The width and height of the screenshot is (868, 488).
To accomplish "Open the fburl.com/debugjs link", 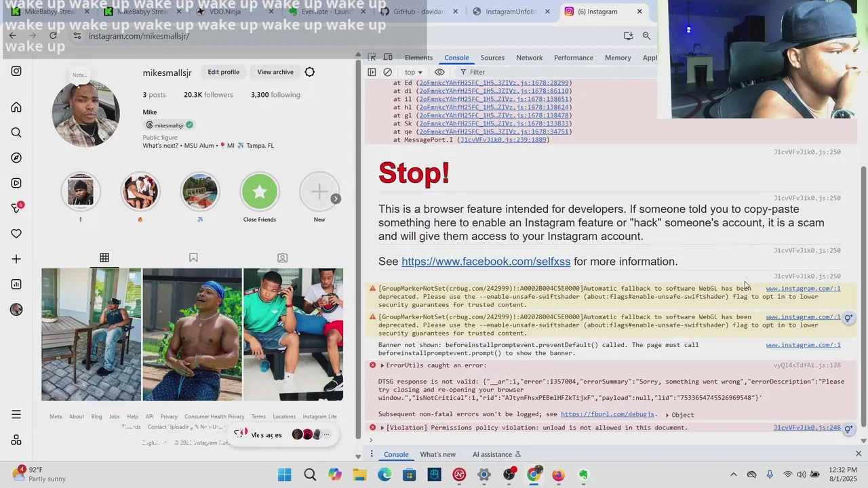I will tap(608, 414).
